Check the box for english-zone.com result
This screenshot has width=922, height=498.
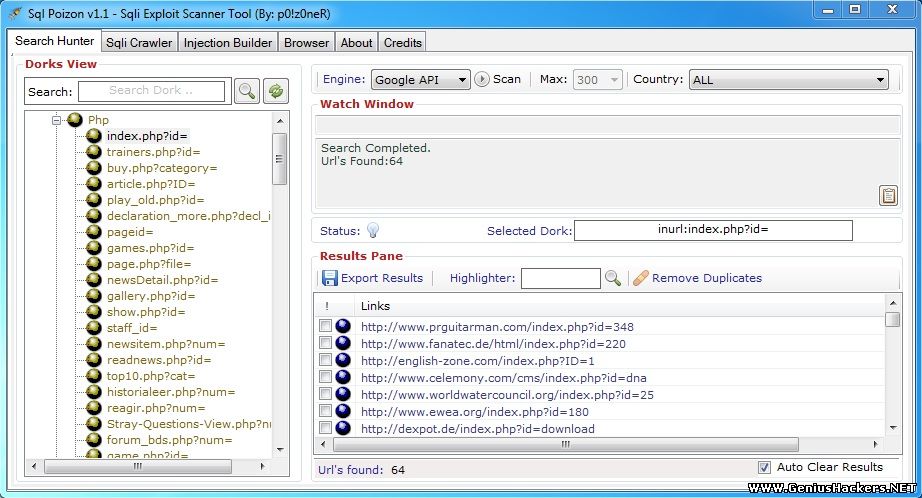pyautogui.click(x=325, y=359)
